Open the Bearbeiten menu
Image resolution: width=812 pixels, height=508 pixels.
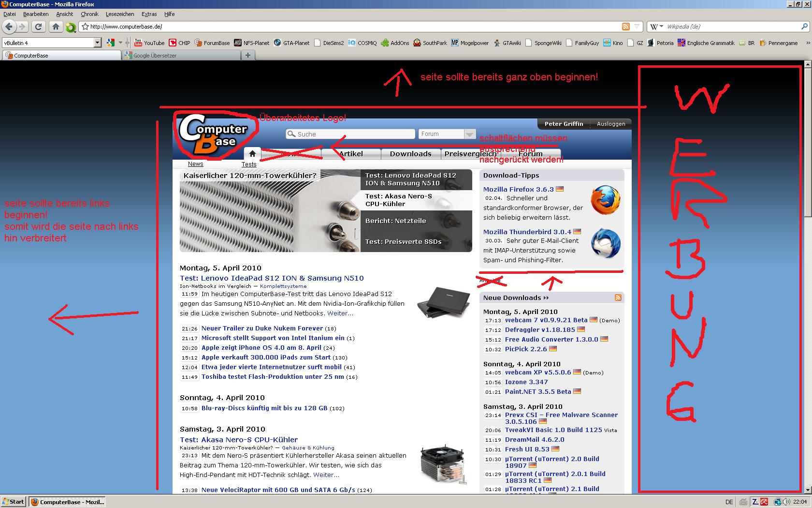(36, 14)
